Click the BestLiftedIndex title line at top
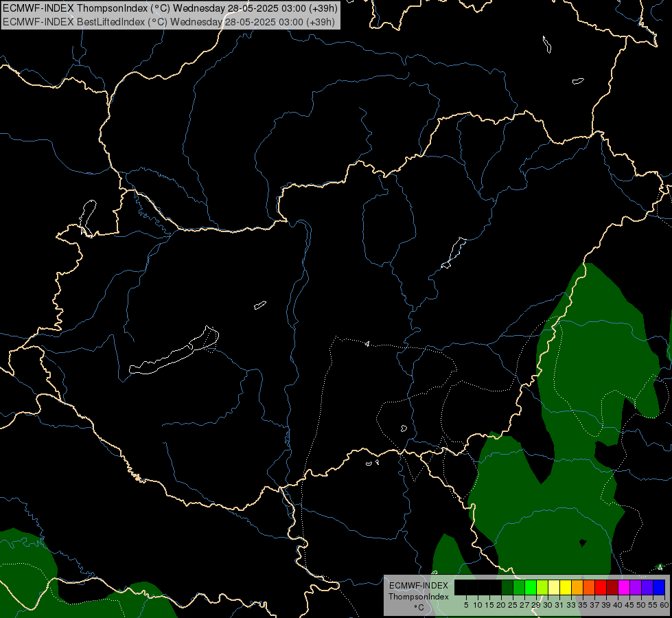Screen dimensions: 672x618 pos(169,22)
